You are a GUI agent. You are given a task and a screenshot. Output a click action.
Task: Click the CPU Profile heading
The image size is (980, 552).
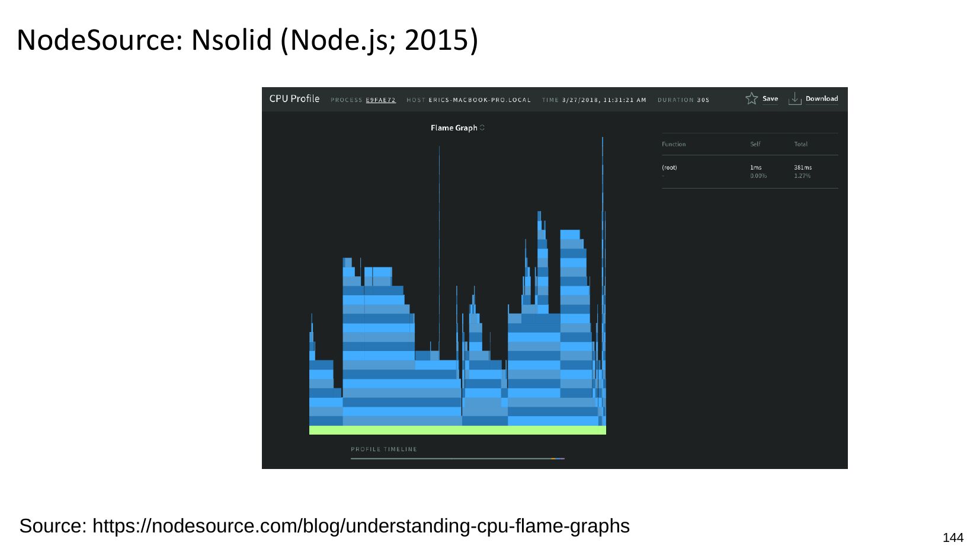tap(294, 99)
